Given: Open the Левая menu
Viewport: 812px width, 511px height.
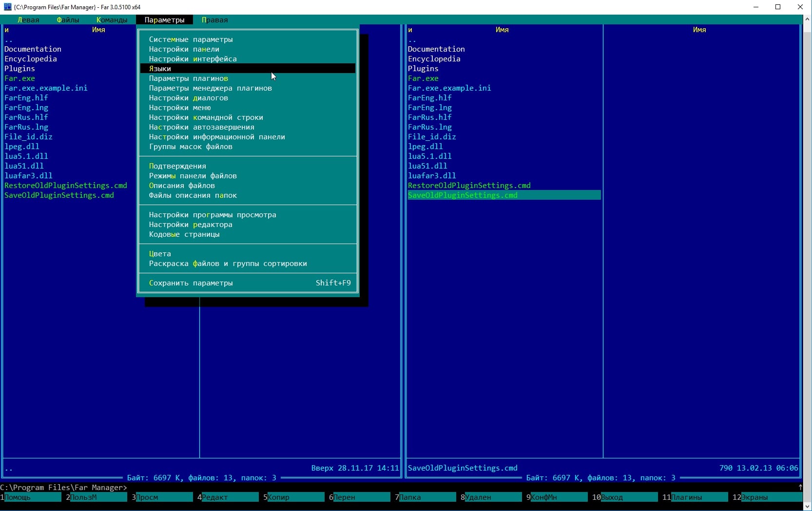Looking at the screenshot, I should [28, 20].
